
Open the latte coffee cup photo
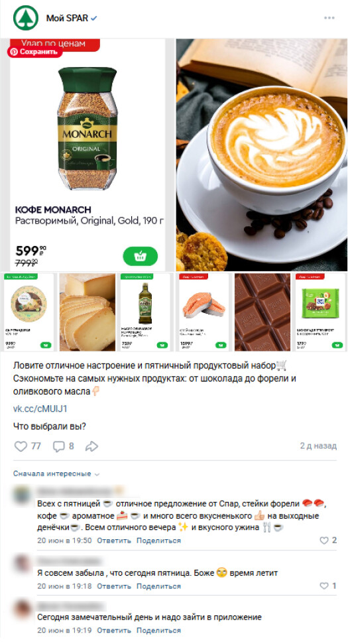[261, 155]
